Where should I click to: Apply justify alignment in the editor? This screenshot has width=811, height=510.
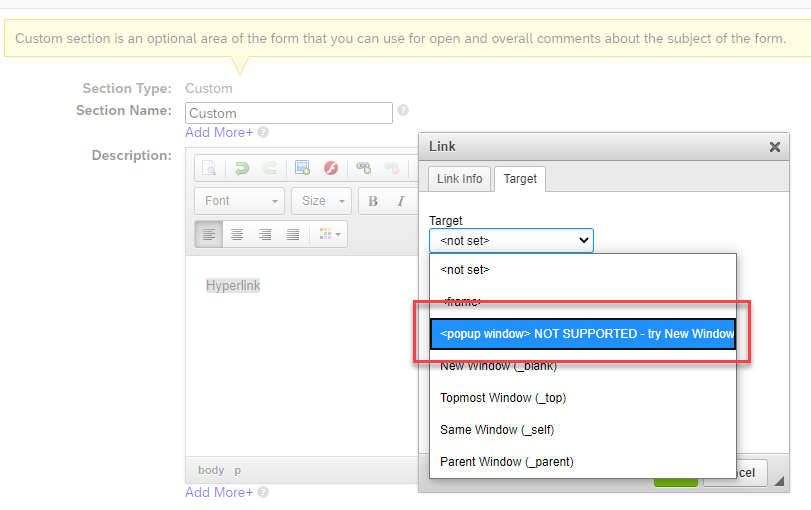(x=293, y=234)
